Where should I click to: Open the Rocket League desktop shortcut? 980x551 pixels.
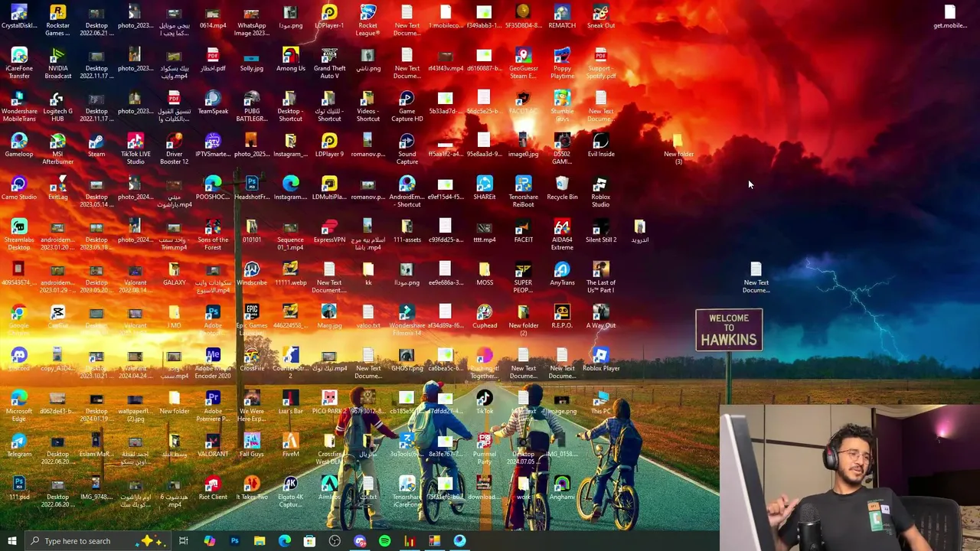point(368,21)
